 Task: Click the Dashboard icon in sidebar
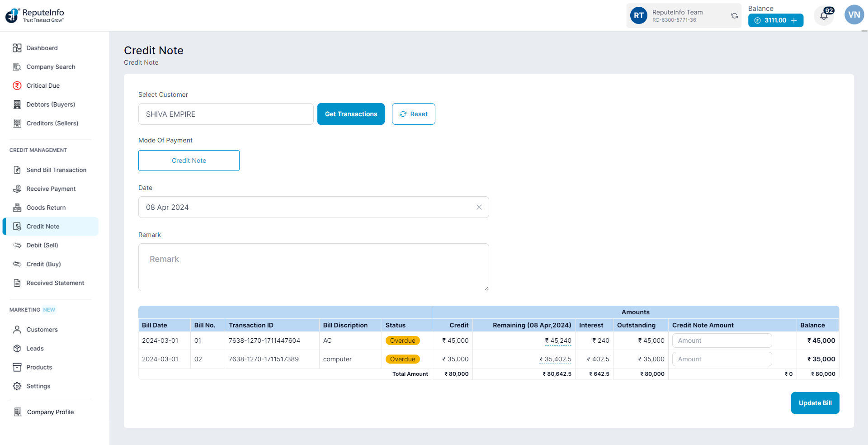17,48
